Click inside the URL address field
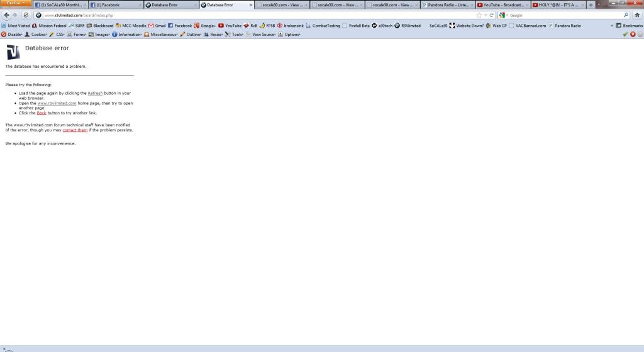The width and height of the screenshot is (644, 352). [x=252, y=15]
